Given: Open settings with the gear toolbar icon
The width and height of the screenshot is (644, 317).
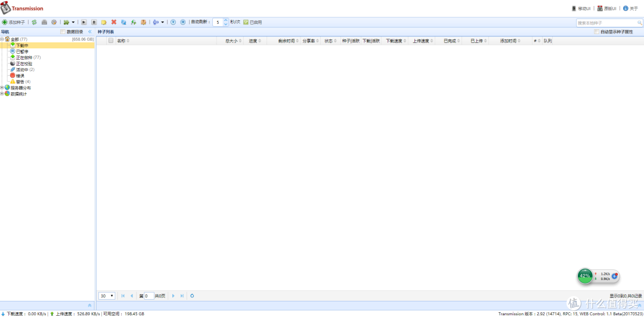Looking at the screenshot, I should pos(54,22).
